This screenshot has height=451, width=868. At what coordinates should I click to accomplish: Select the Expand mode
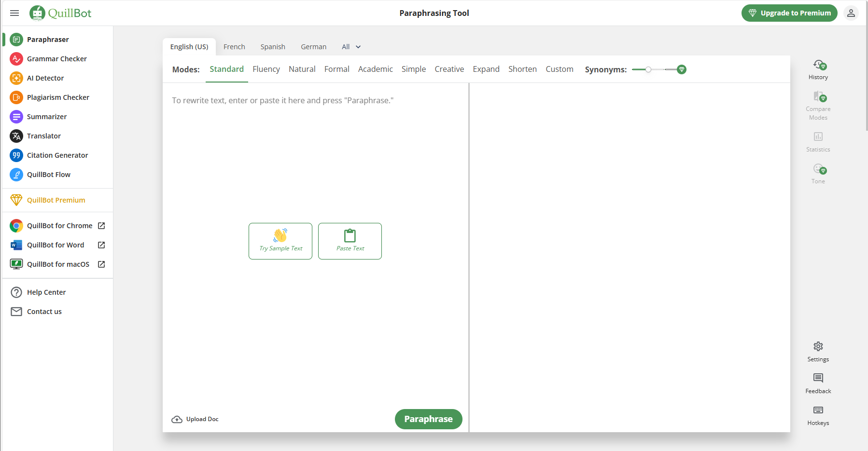486,69
